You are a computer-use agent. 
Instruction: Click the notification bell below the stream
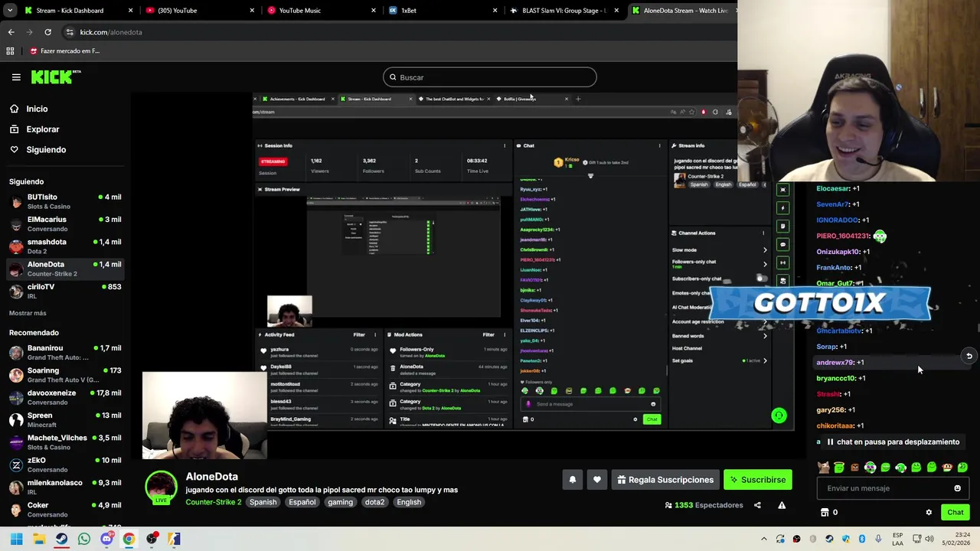coord(572,480)
